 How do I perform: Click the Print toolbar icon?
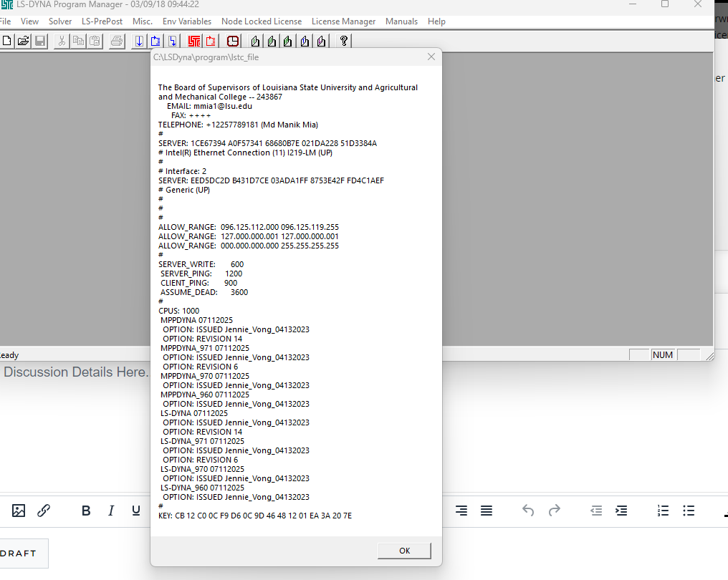point(116,42)
